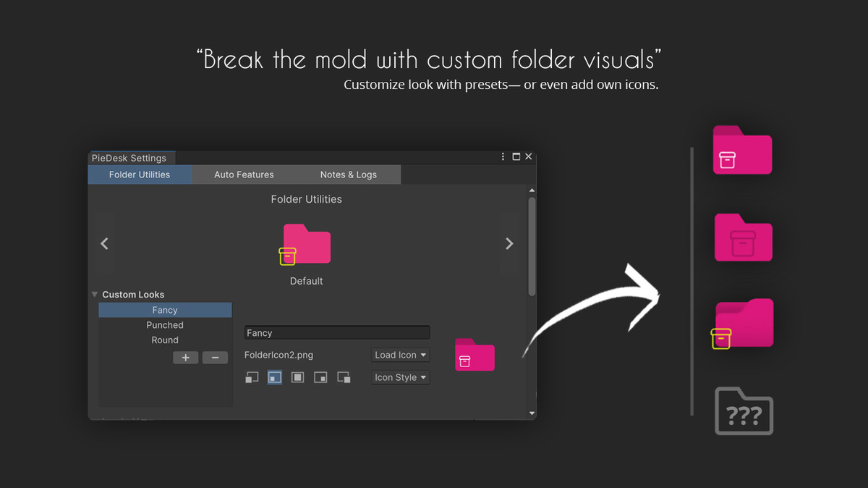Click the scroll-up arrow of the settings panel
868x488 pixels.
click(532, 190)
